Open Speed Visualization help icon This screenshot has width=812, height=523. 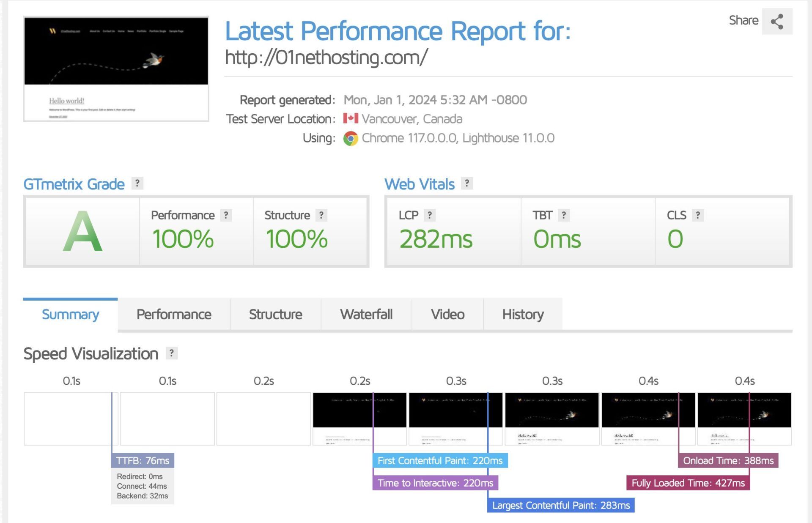click(x=171, y=353)
